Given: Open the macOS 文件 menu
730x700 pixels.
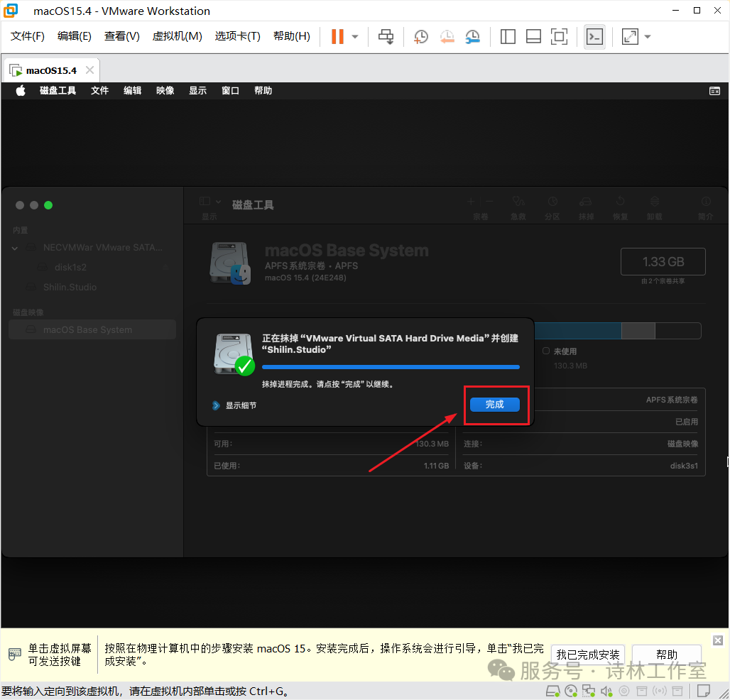Looking at the screenshot, I should click(x=99, y=90).
